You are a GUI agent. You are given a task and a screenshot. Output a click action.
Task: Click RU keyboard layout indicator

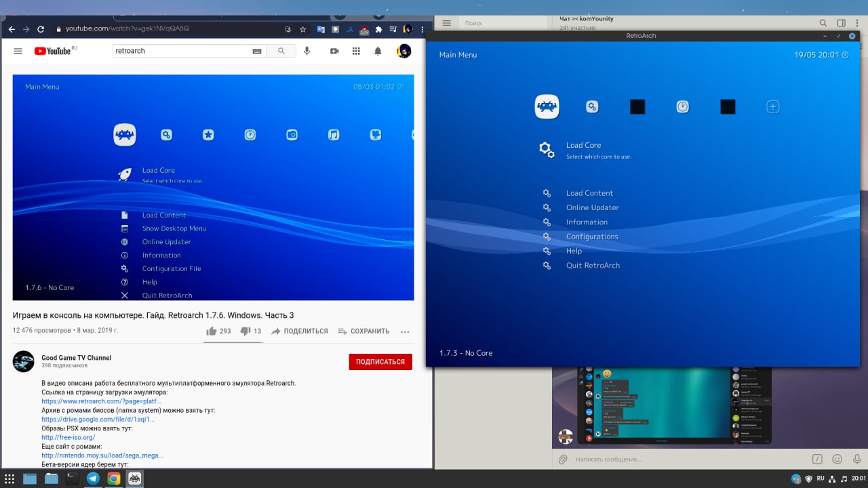(x=821, y=479)
